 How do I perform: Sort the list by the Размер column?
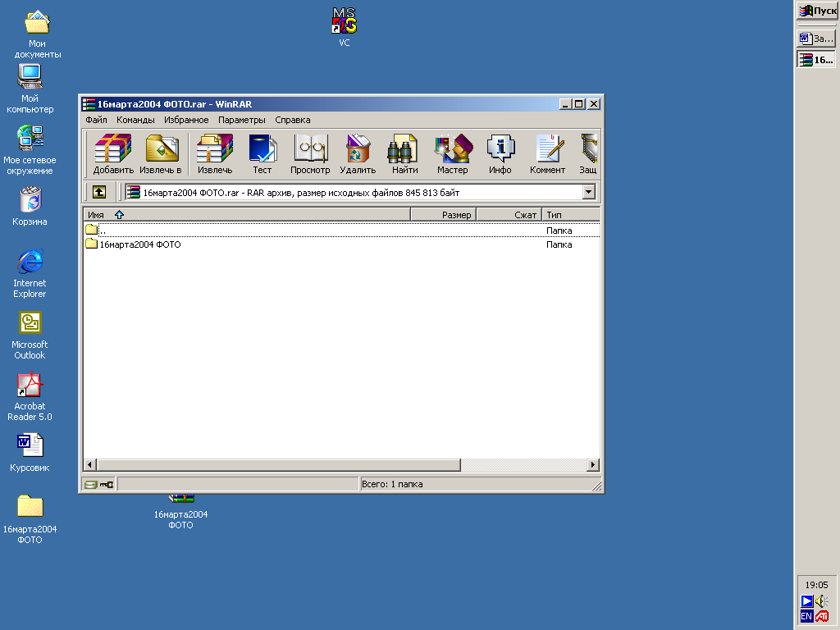[443, 215]
